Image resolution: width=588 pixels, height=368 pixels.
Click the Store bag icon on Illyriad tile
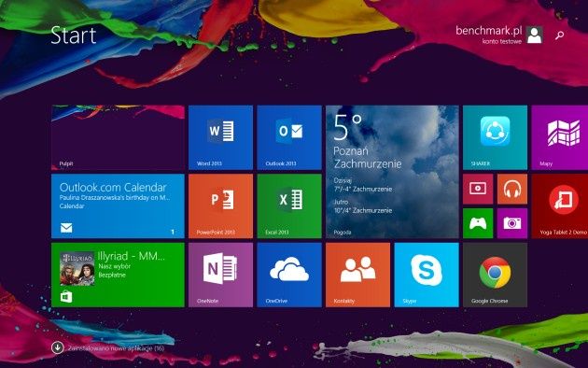coord(66,297)
